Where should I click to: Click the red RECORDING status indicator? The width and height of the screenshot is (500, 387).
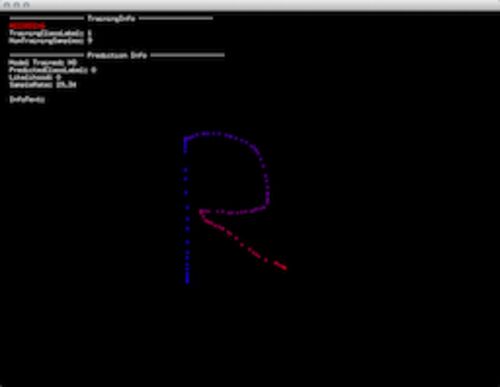pos(27,26)
